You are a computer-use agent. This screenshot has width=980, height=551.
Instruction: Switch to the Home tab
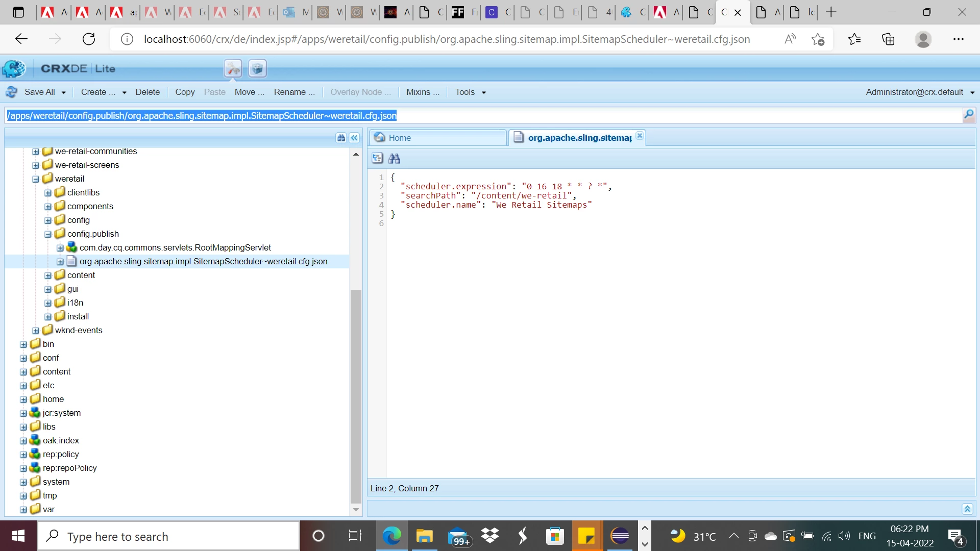click(399, 138)
